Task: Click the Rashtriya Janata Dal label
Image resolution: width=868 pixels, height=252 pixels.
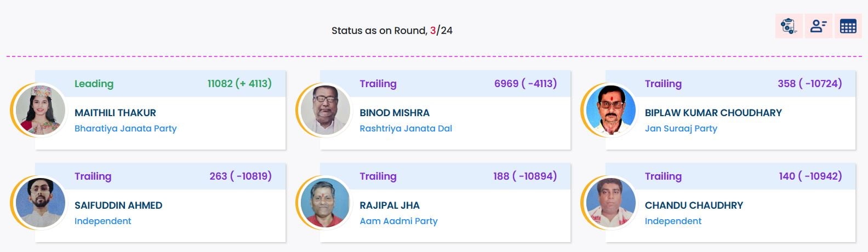Action: tap(406, 129)
